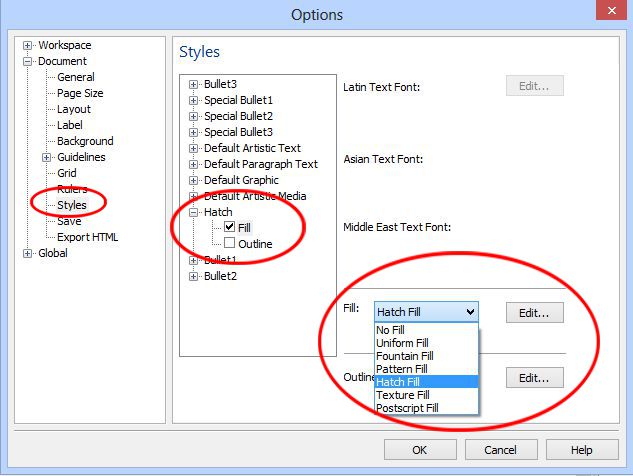The height and width of the screenshot is (476, 633).
Task: Select the Global tree label
Action: (53, 253)
